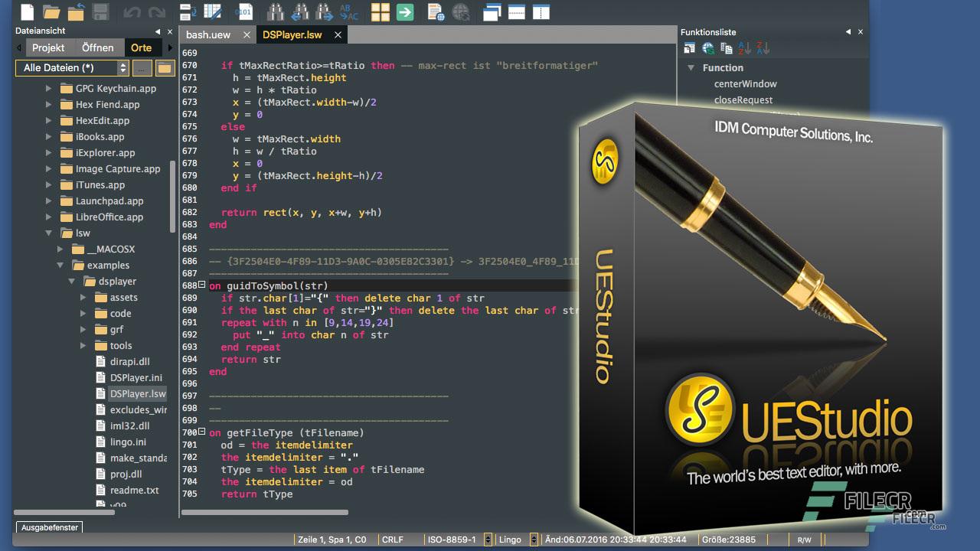Collapse Funktionsliste panel with its arrow
This screenshot has width=980, height=551.
(x=848, y=32)
